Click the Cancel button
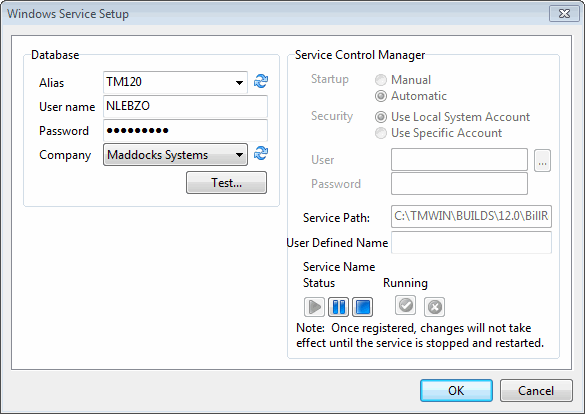The image size is (585, 414). [x=536, y=391]
